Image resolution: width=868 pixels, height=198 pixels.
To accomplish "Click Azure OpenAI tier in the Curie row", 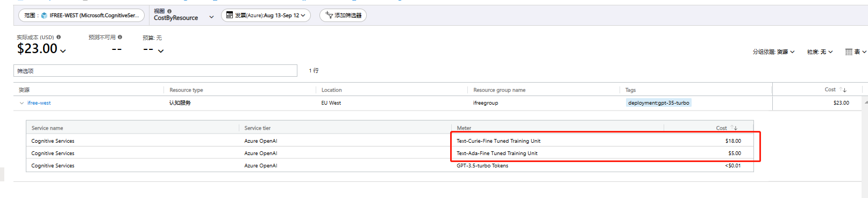I will (261, 141).
